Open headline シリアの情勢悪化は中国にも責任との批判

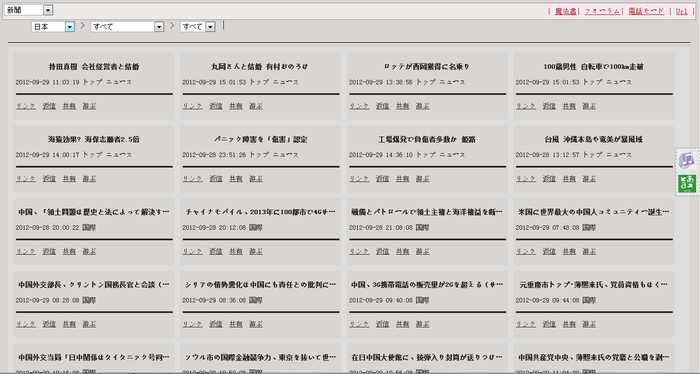coord(260,285)
